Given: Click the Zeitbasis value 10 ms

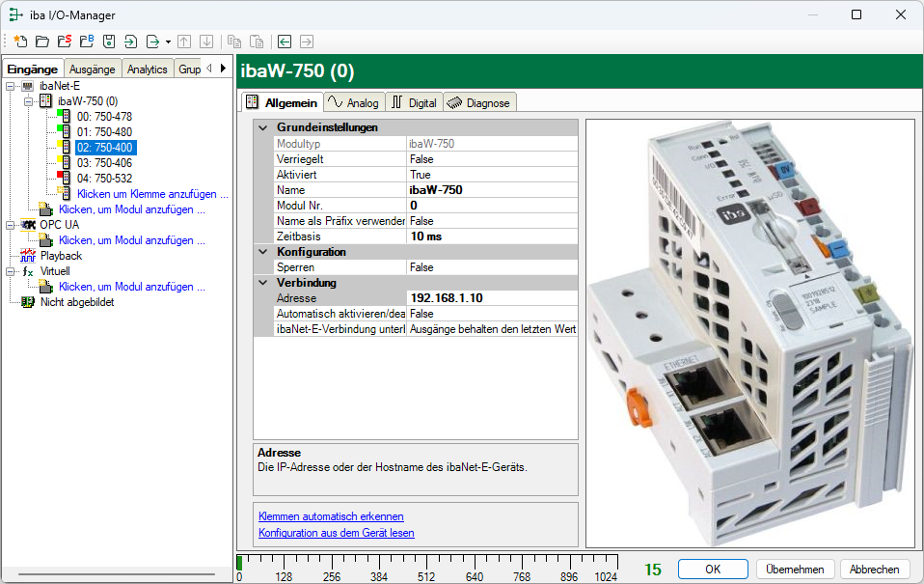Looking at the screenshot, I should point(492,236).
